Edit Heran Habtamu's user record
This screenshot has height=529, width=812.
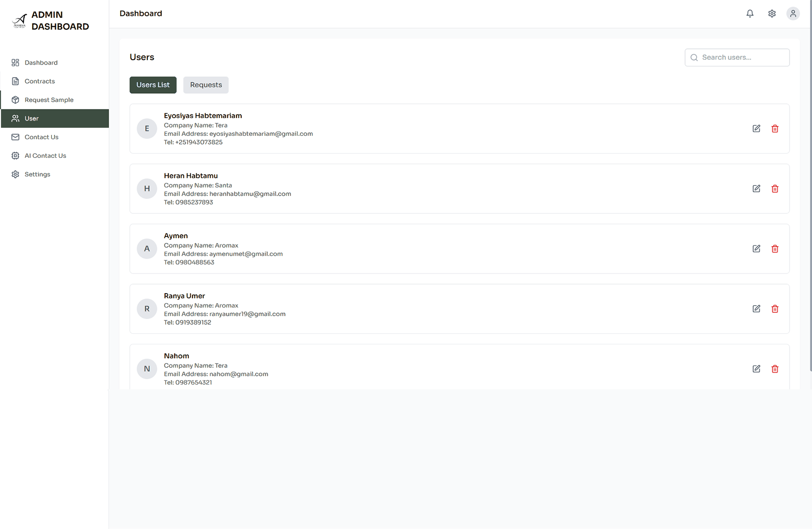[756, 189]
